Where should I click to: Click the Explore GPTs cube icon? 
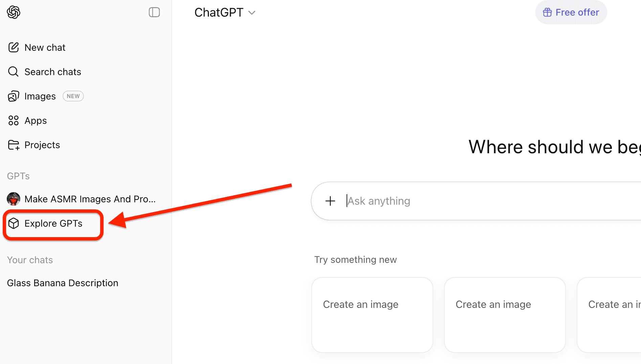pos(14,223)
